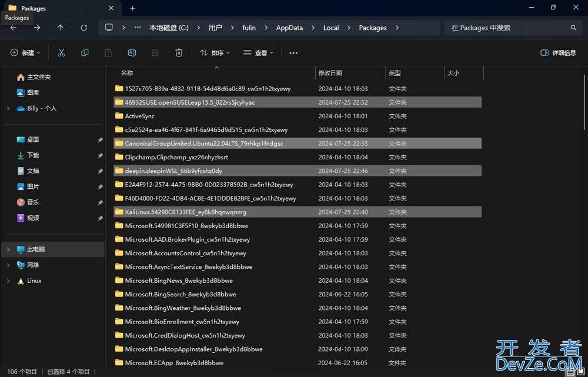Select CanonicalGroupLimited.Ubuntu22.04LTS folder

[298, 144]
